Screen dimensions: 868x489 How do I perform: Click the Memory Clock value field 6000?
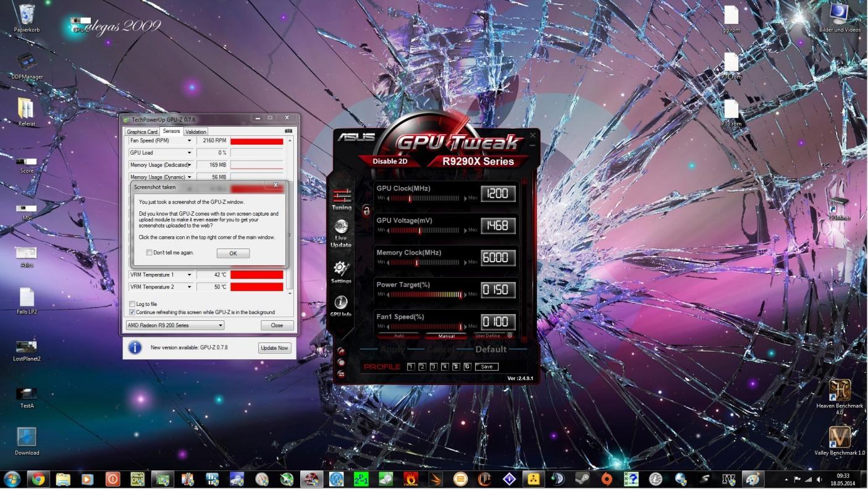[498, 258]
